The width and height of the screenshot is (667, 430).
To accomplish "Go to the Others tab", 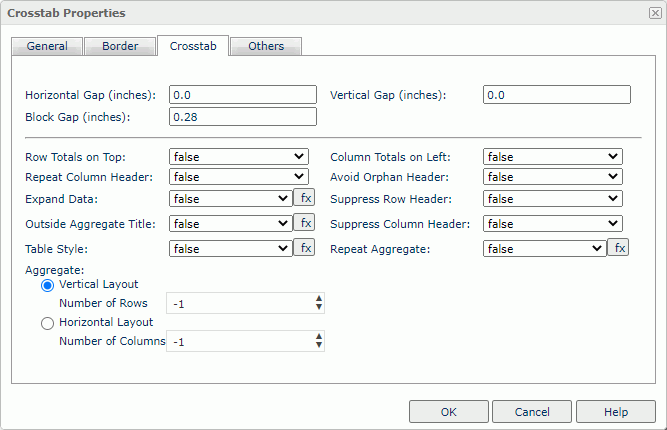I will coord(266,46).
